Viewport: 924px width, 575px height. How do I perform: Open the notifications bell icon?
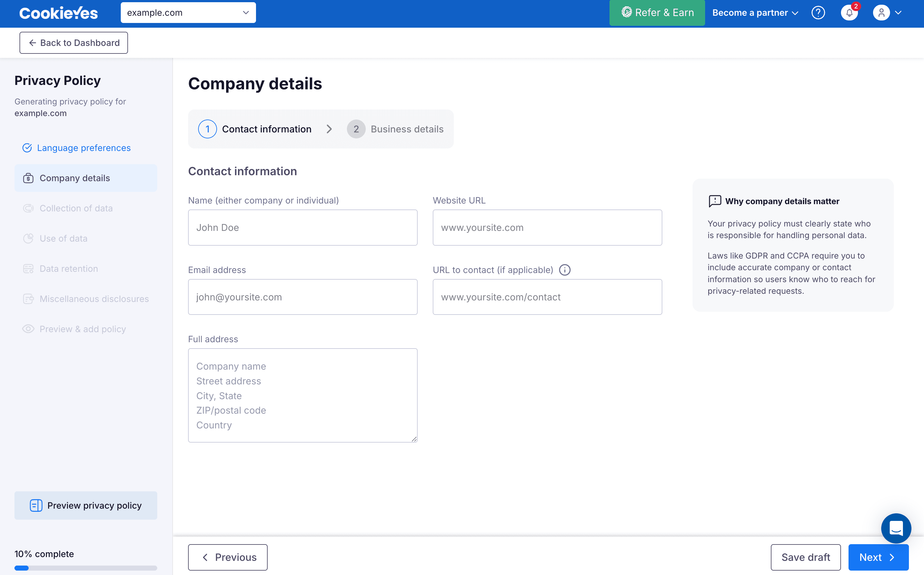pos(849,13)
